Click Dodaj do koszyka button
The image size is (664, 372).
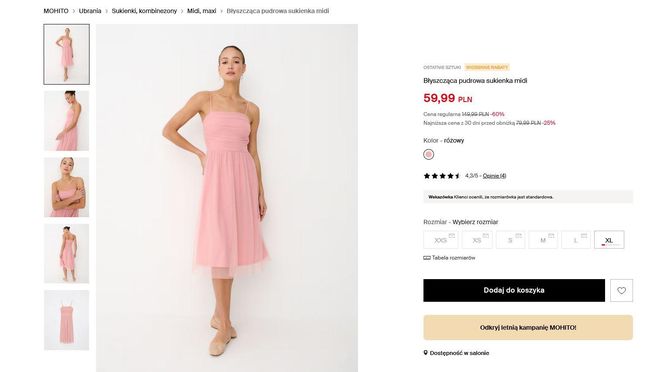(x=514, y=290)
